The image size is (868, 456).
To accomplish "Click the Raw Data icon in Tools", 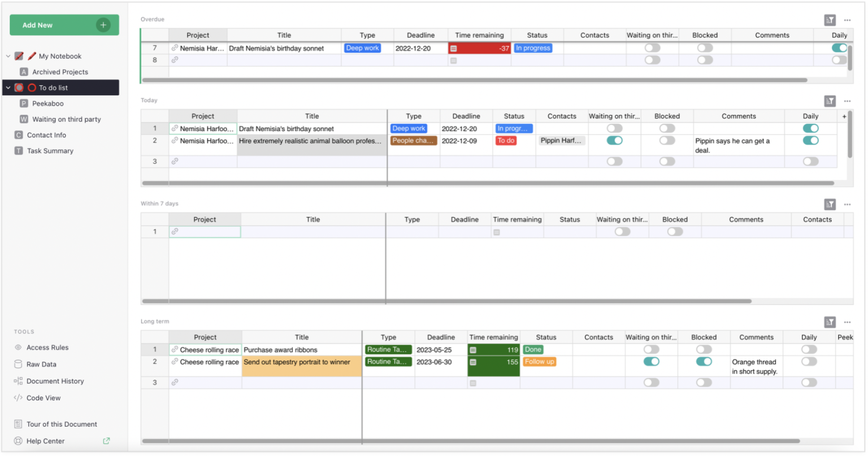I will coord(19,364).
